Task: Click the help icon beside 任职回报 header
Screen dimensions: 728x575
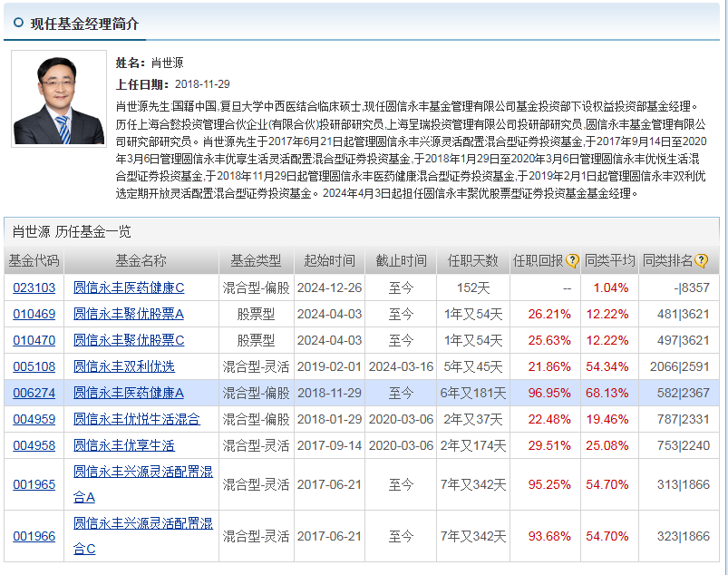Action: point(572,261)
